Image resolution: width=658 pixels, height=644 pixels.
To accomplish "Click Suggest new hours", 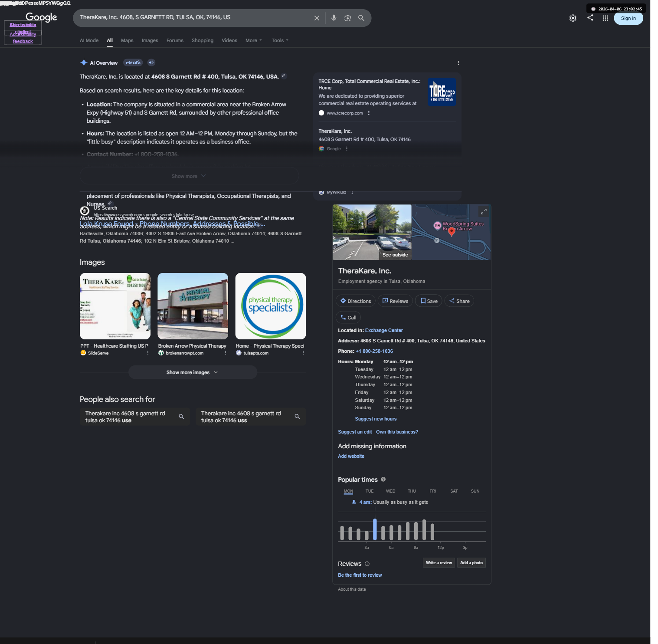I will pos(376,419).
